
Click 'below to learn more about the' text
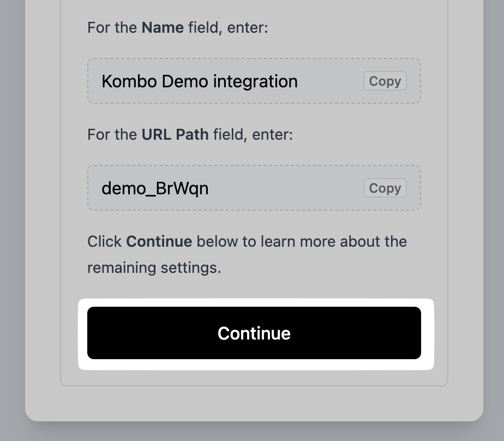pos(302,241)
